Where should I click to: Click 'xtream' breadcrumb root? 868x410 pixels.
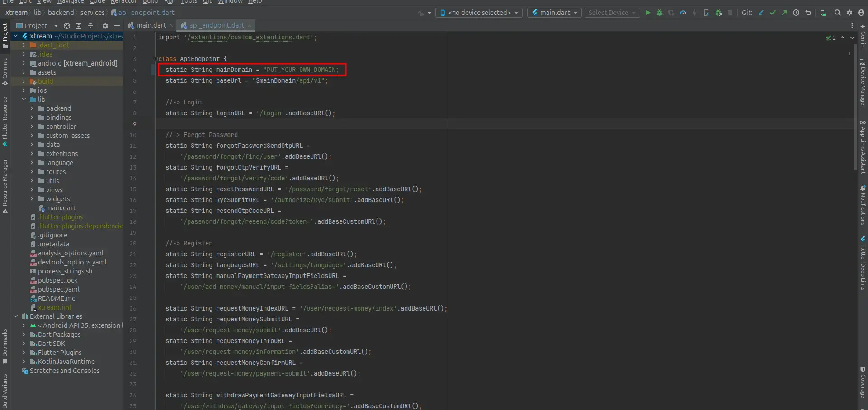pos(16,13)
